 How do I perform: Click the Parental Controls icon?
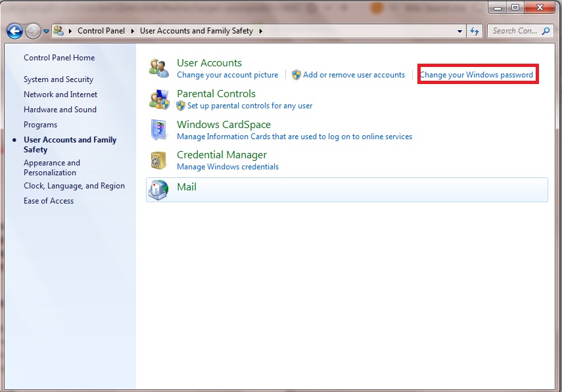(x=159, y=99)
